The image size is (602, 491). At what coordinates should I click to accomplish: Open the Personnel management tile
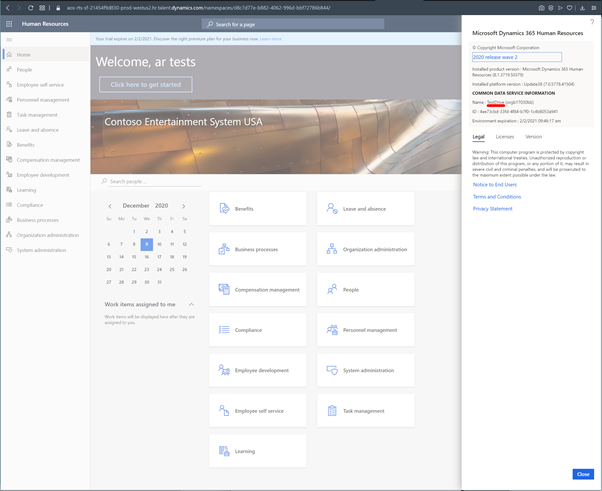pos(366,330)
